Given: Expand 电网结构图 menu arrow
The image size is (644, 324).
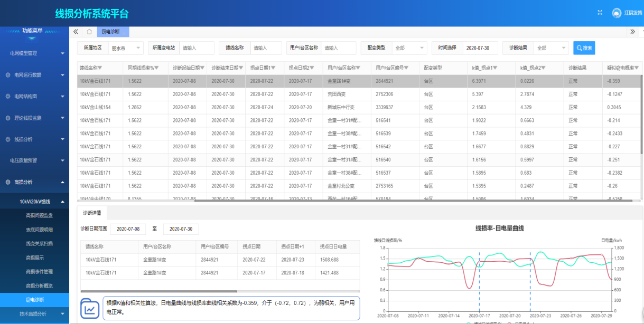Looking at the screenshot, I should [62, 97].
